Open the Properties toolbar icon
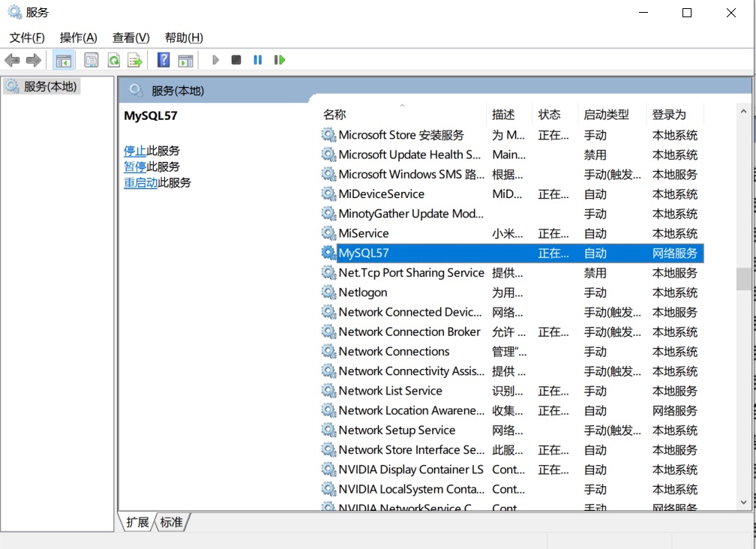756x549 pixels. pos(91,60)
